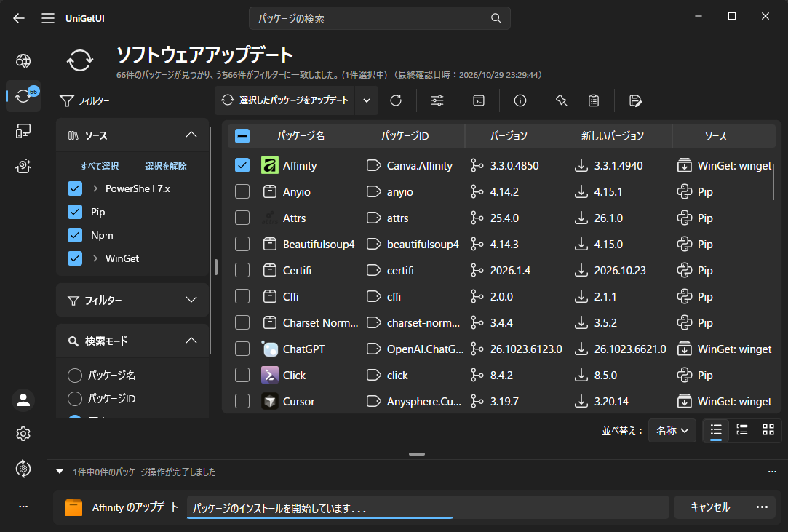Screen dimensions: 788x532
Task: Click the Cursor package icon
Action: pos(270,401)
